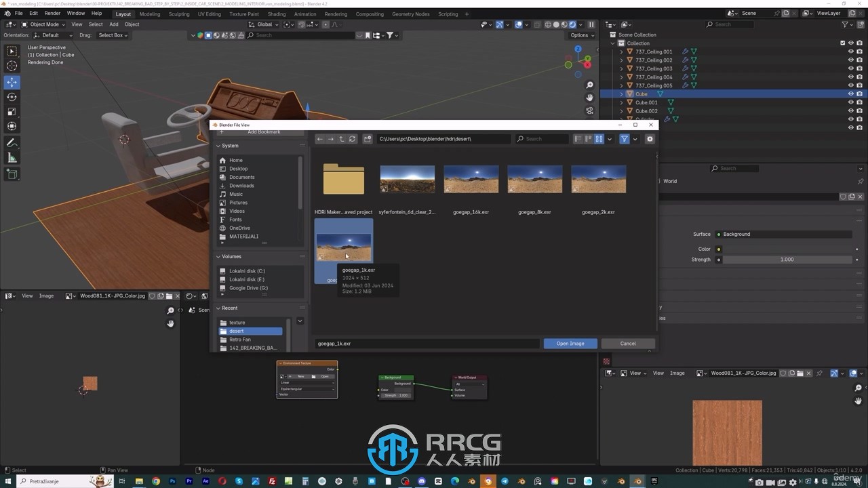The height and width of the screenshot is (488, 868).
Task: Select the Cursor tool in the viewport toolbar
Action: tap(12, 66)
